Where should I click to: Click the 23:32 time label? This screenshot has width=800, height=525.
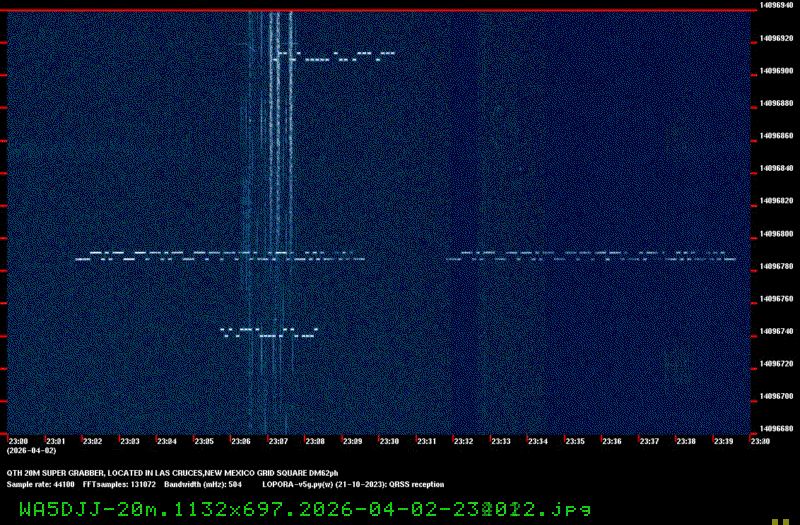click(463, 441)
